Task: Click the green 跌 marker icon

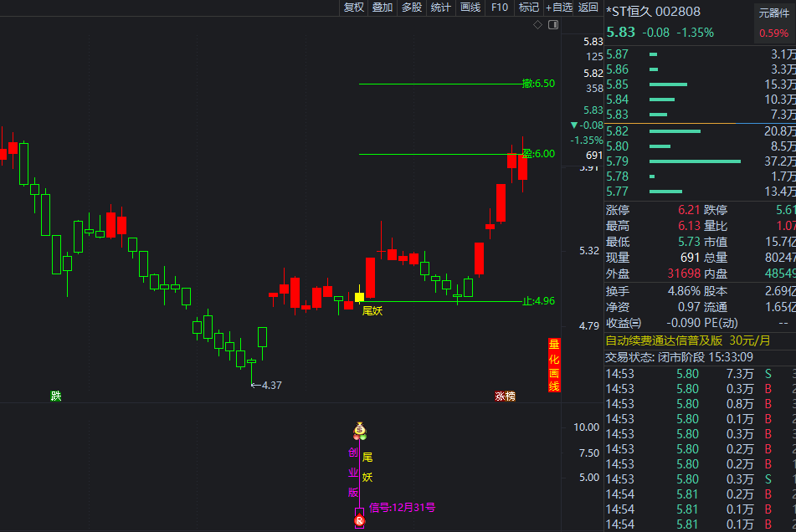Action: [55, 396]
